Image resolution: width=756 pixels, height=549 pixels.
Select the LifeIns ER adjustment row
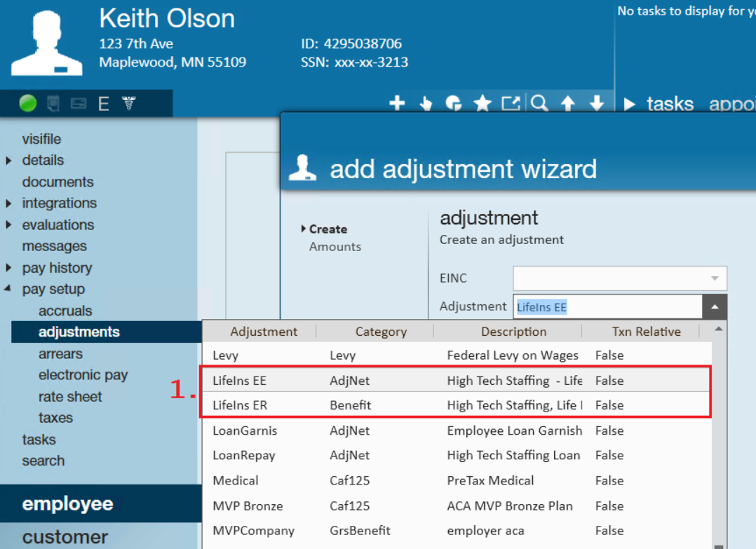pos(457,405)
